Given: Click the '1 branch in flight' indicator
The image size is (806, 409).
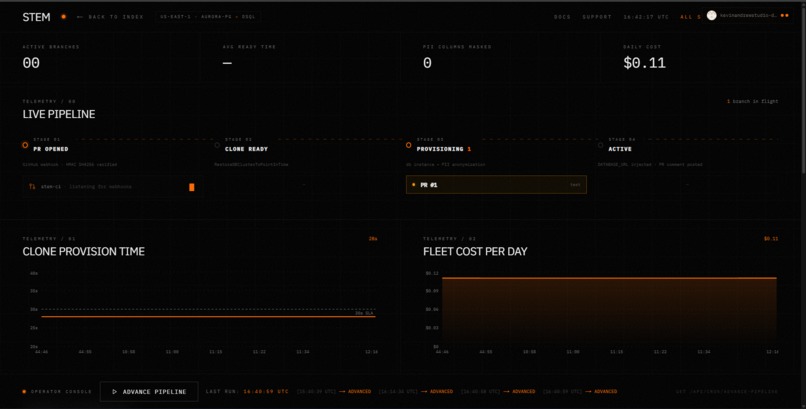Looking at the screenshot, I should click(x=752, y=101).
